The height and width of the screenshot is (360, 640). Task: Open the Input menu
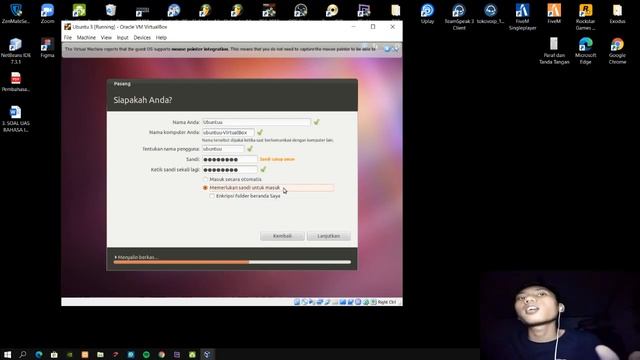coord(122,38)
